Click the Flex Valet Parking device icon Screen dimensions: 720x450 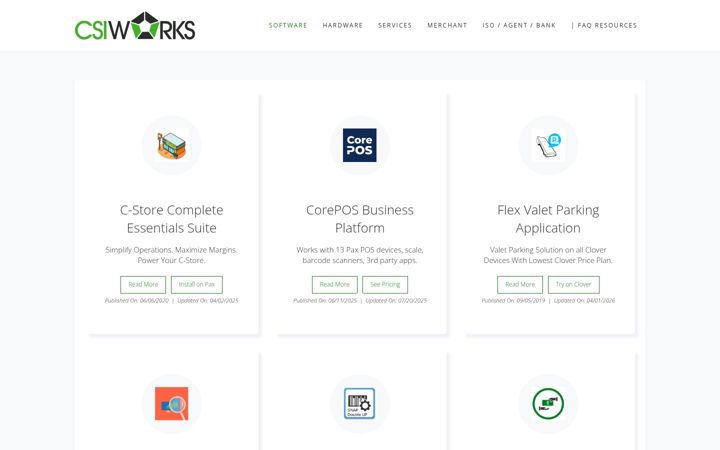tap(548, 145)
